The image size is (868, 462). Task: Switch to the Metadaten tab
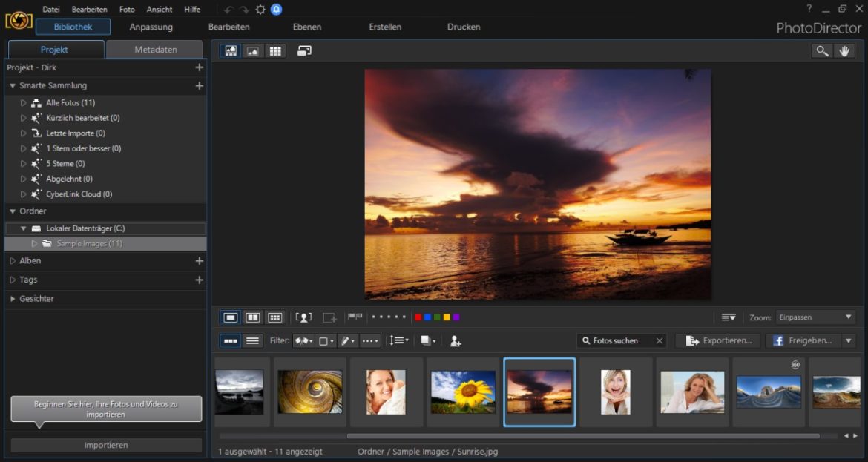156,49
